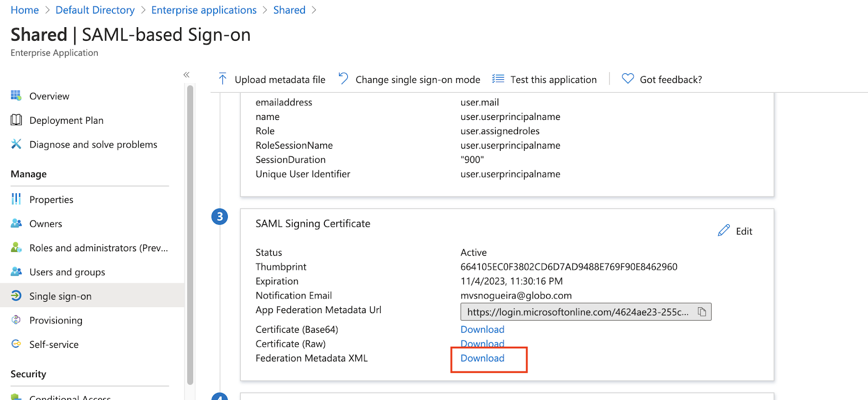Click the Properties bars icon
Screen dimensions: 868x400
point(16,199)
